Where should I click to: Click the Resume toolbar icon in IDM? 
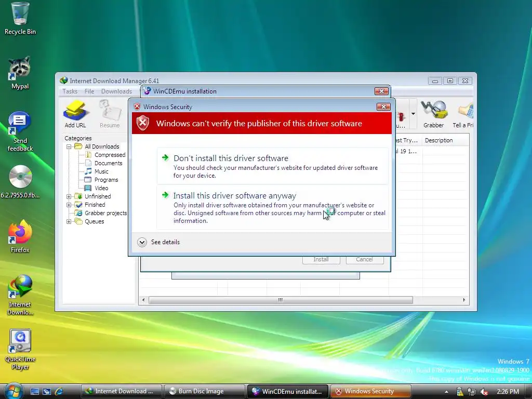pos(110,114)
